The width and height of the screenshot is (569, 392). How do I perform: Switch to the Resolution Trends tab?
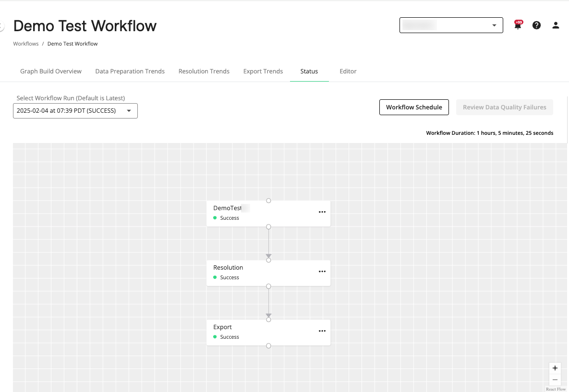click(x=204, y=71)
